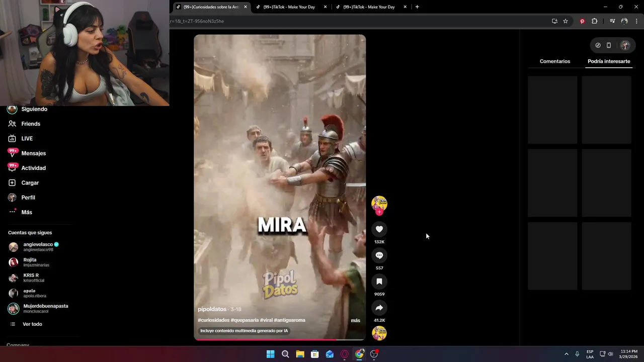This screenshot has width=644, height=362.
Task: Expand followed accounts with Ver todo
Action: 32,324
